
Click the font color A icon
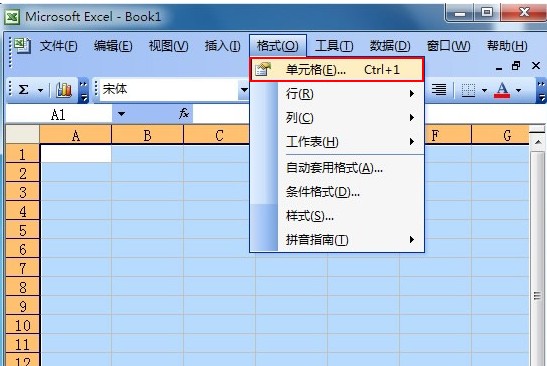pyautogui.click(x=502, y=90)
